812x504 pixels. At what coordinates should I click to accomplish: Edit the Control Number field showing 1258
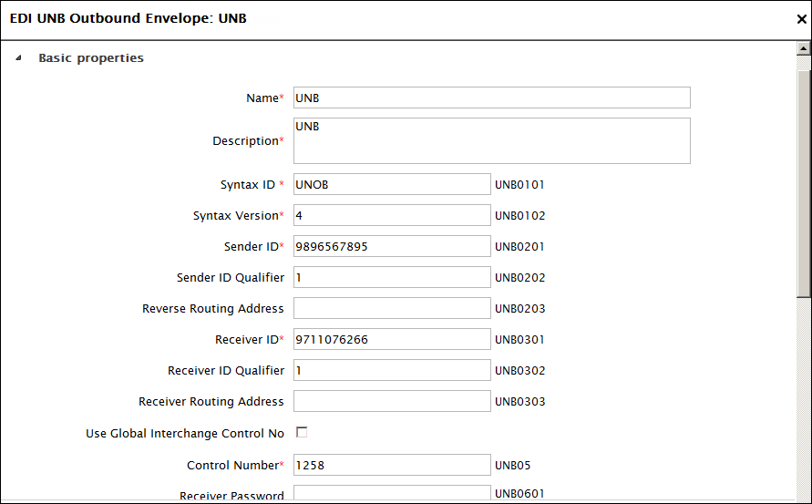pyautogui.click(x=392, y=466)
